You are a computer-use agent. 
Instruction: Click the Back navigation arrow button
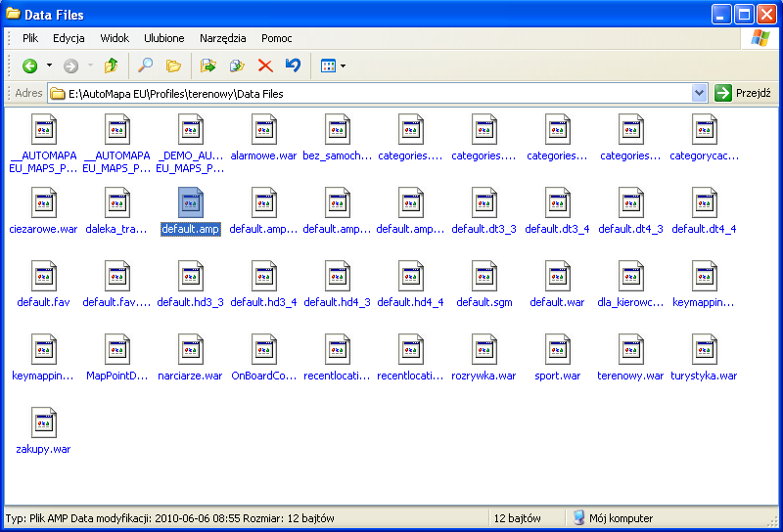tap(30, 66)
